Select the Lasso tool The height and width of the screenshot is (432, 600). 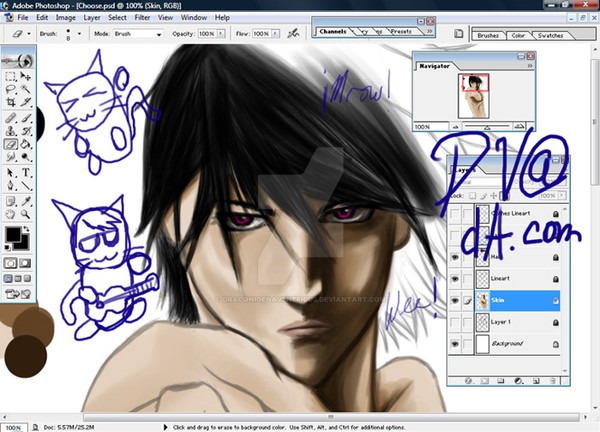coord(11,90)
